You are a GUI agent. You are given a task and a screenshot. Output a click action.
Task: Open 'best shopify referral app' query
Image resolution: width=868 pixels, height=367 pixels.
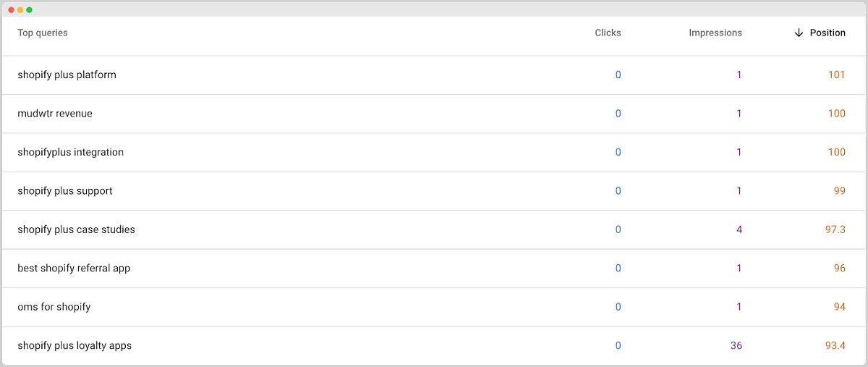(74, 269)
